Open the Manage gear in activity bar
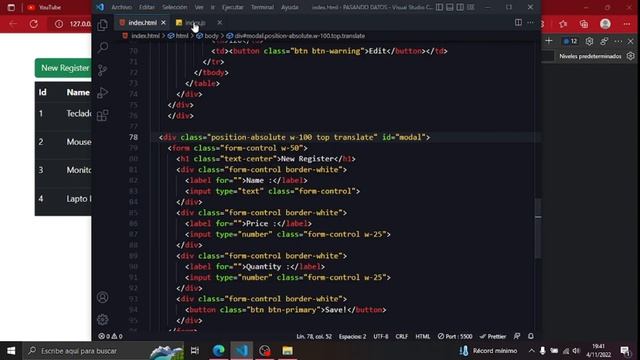640x360 pixels. tap(102, 319)
